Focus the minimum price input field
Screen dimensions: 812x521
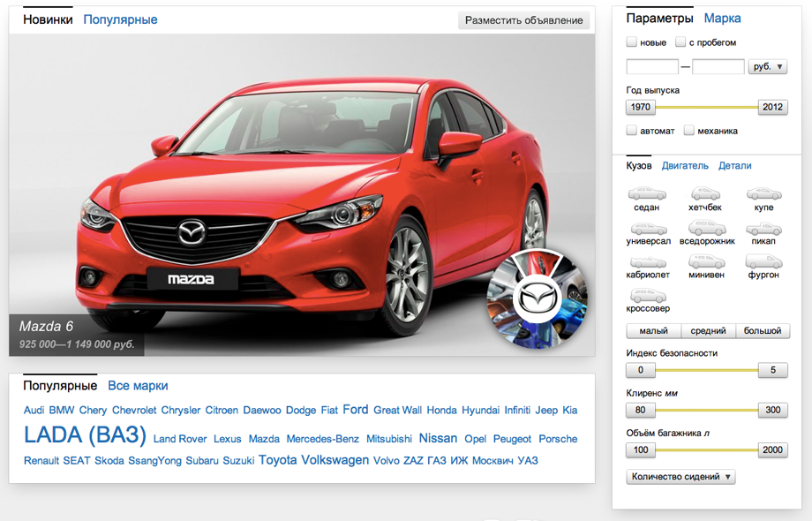(652, 67)
